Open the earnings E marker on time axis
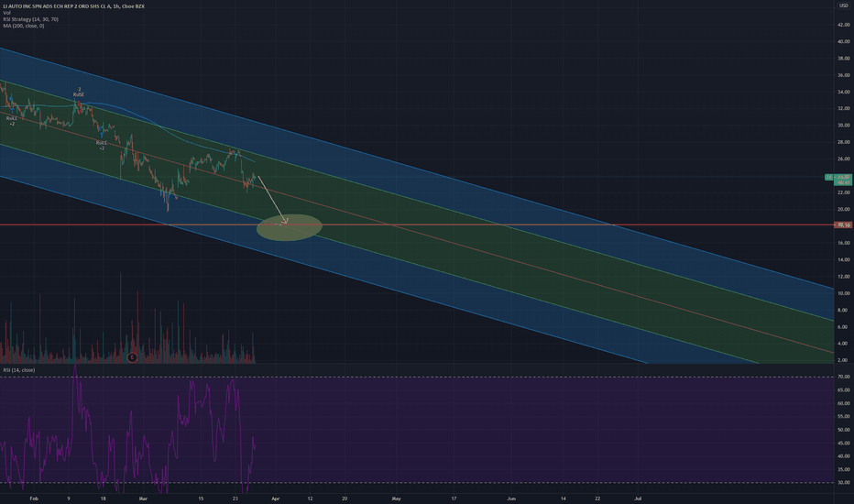854x504 pixels. tap(132, 357)
